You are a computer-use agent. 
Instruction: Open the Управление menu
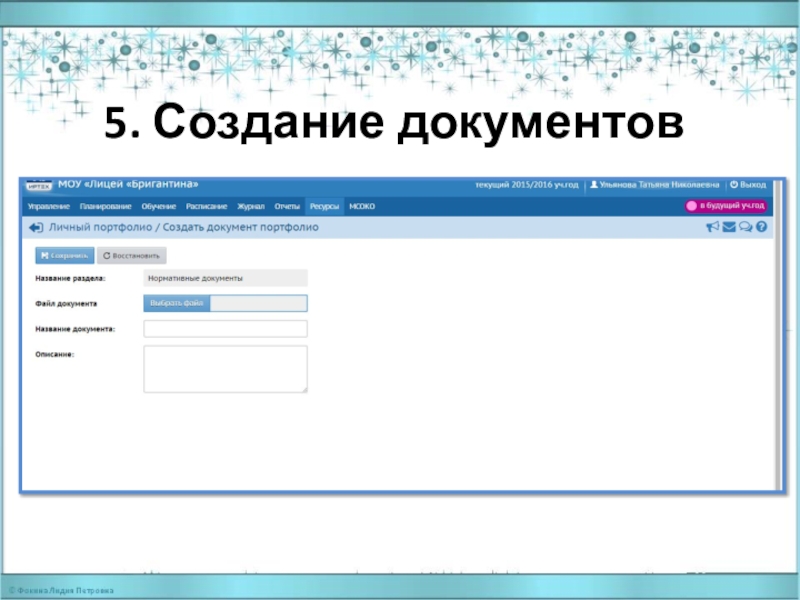(x=48, y=207)
